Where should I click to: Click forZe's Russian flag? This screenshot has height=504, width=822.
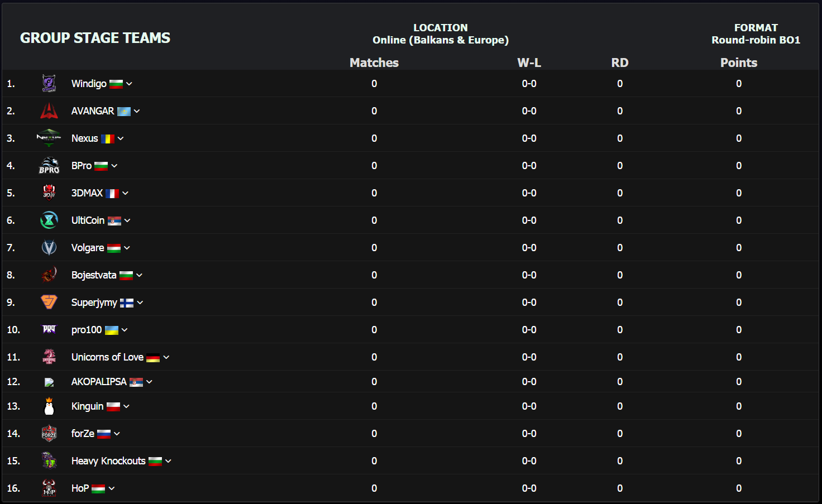[104, 434]
